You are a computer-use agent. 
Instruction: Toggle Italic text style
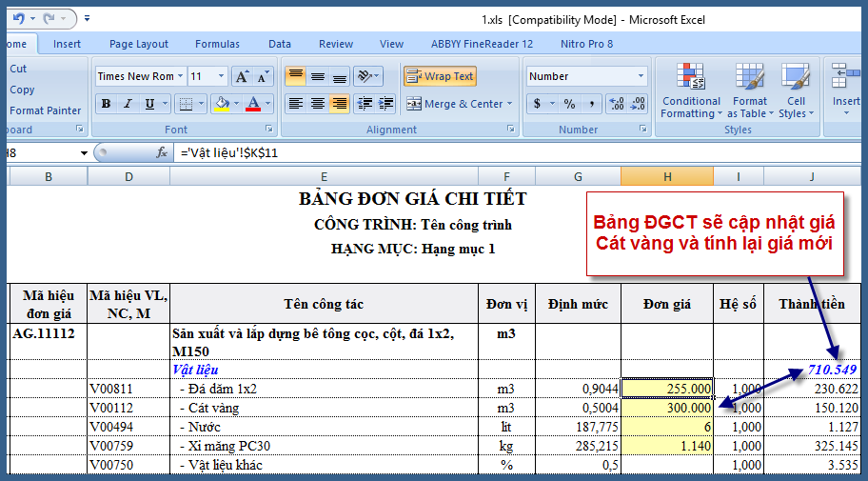pyautogui.click(x=128, y=104)
